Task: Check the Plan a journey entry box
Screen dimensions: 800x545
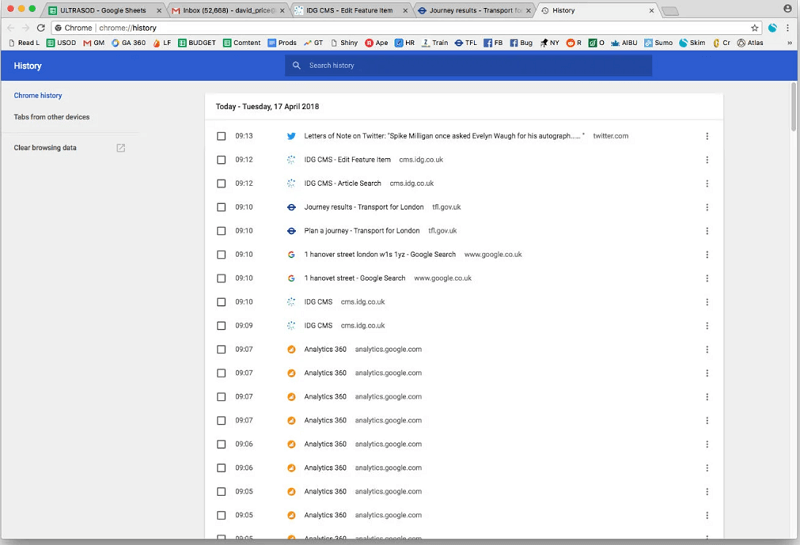Action: pyautogui.click(x=221, y=231)
